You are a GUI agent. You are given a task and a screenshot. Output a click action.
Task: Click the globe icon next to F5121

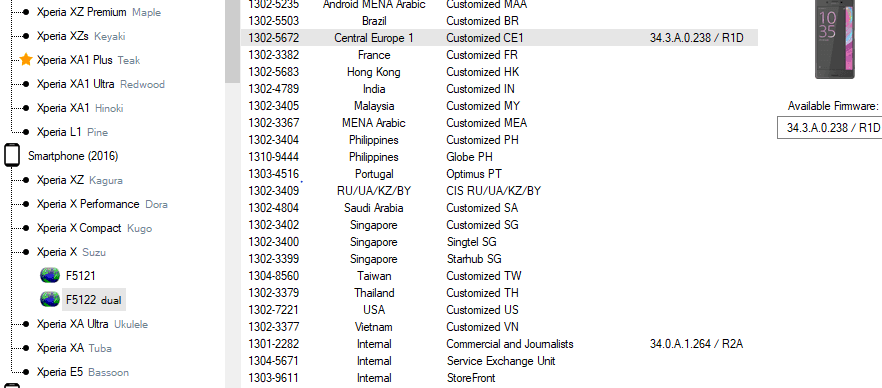50,276
